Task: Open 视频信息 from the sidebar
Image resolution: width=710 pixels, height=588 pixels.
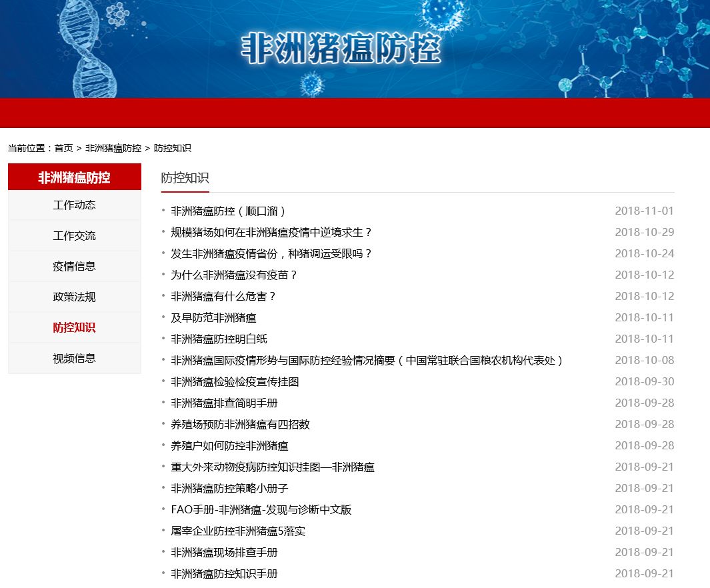Action: pos(74,358)
